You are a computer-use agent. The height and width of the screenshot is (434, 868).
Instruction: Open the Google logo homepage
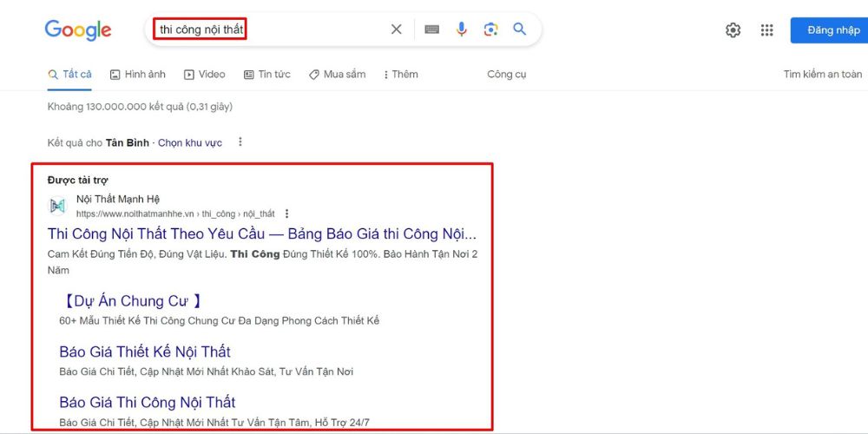pos(78,30)
